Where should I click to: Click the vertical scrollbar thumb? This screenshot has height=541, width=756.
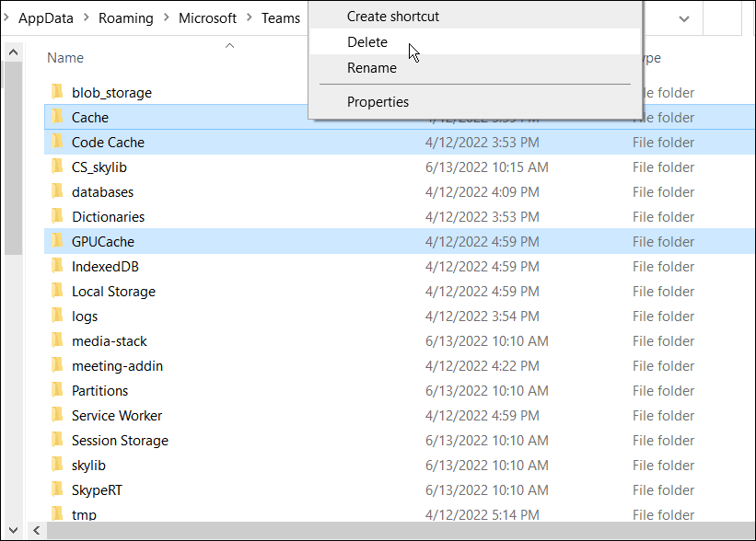coord(14,157)
